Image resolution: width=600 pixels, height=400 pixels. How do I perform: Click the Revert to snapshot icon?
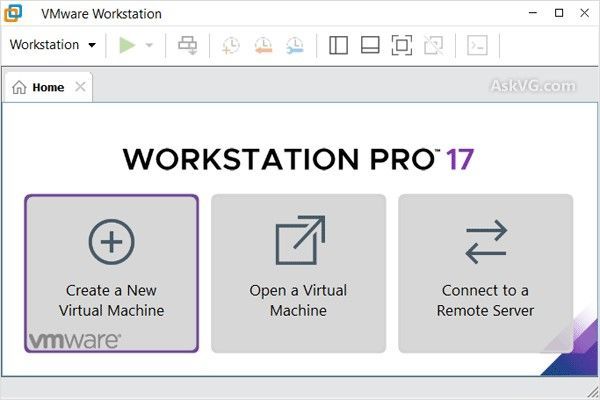(x=263, y=45)
